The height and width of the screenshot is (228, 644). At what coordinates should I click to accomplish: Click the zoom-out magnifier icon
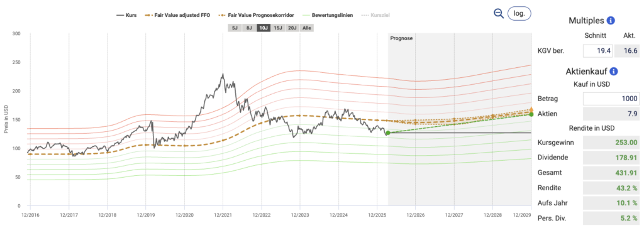pos(499,13)
